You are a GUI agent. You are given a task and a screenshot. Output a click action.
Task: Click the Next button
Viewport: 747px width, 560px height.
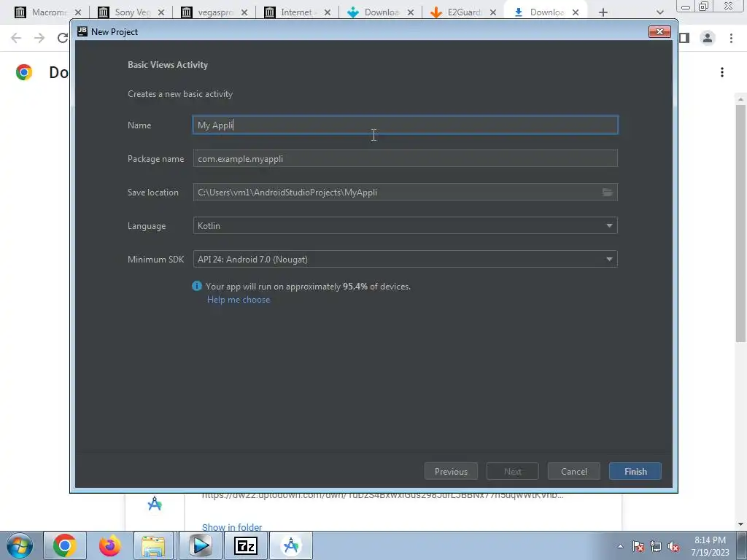513,472
